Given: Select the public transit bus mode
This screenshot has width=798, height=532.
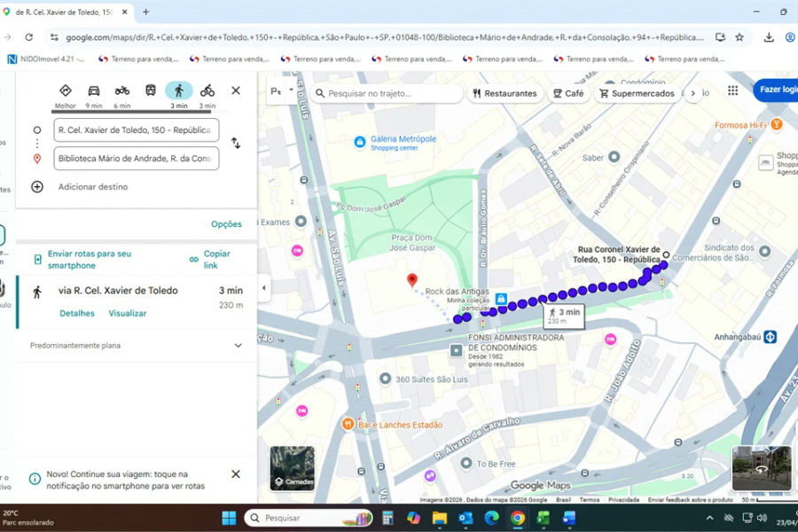Looking at the screenshot, I should click(x=151, y=90).
